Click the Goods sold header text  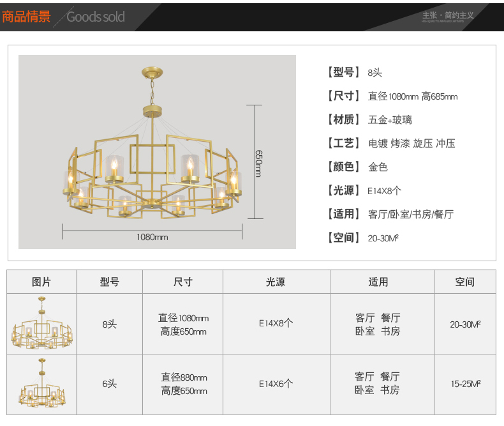point(96,17)
